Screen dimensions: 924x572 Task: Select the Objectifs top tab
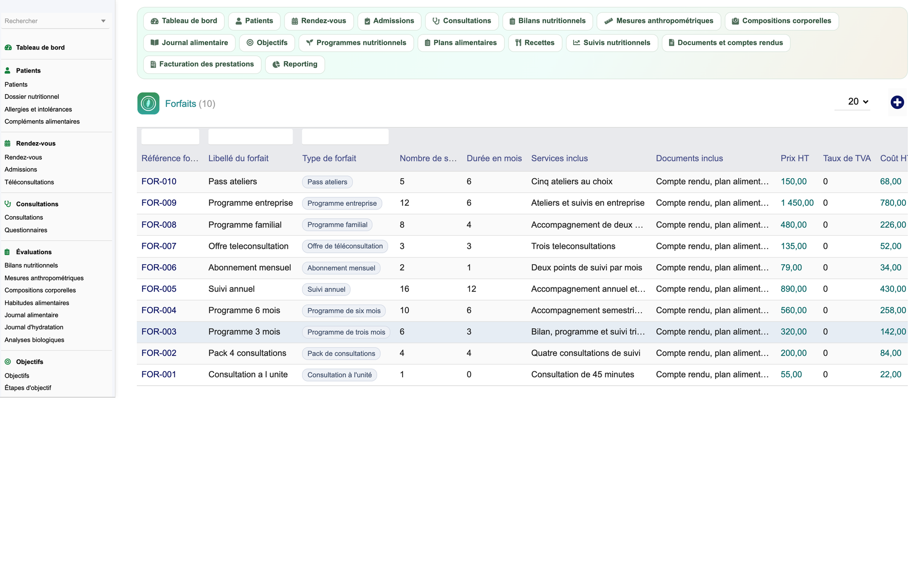pyautogui.click(x=267, y=43)
